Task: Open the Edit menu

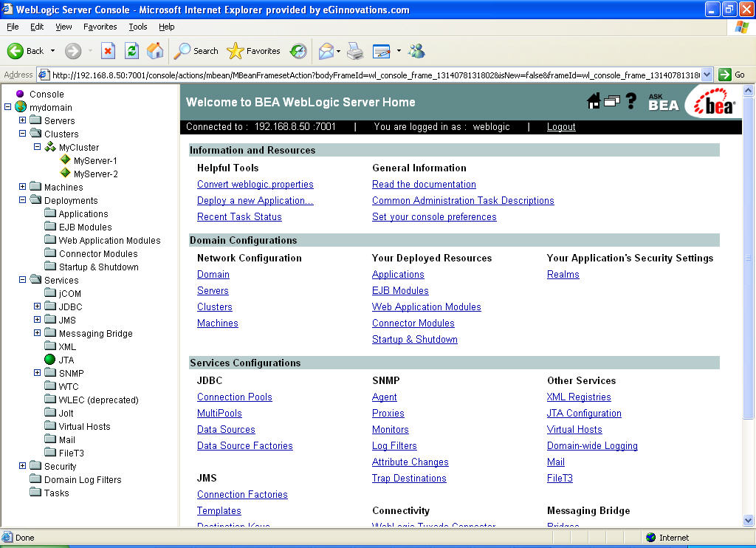Action: click(x=37, y=27)
